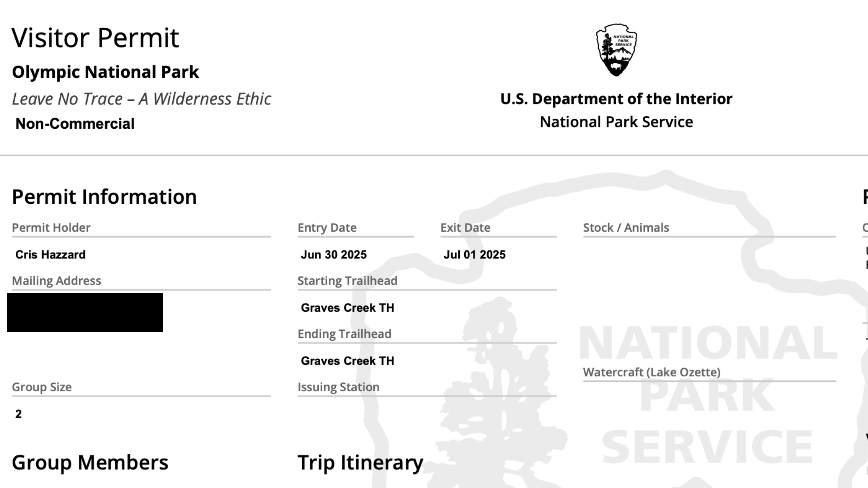Select the entry date Jun 30 2025

(334, 255)
